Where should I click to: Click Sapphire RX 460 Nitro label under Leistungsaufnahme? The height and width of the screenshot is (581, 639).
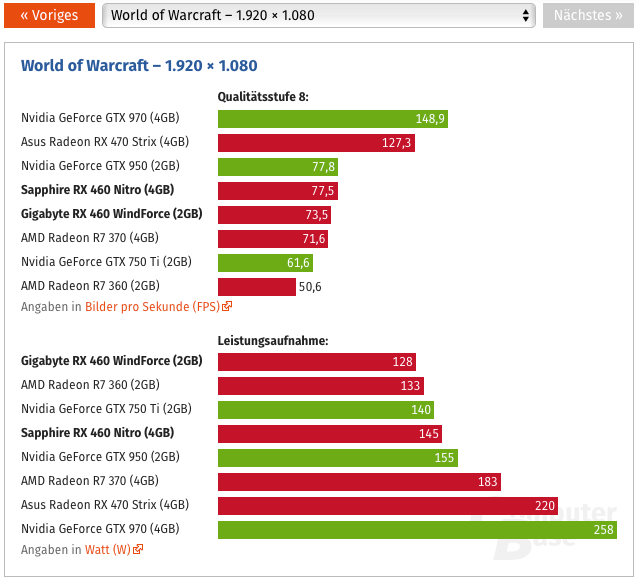[x=97, y=433]
